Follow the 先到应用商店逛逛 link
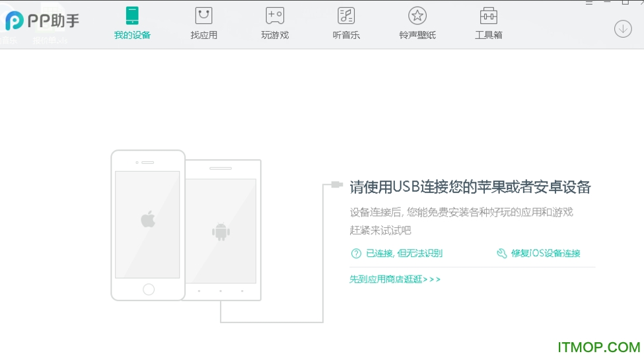The width and height of the screenshot is (644, 364). coord(394,279)
